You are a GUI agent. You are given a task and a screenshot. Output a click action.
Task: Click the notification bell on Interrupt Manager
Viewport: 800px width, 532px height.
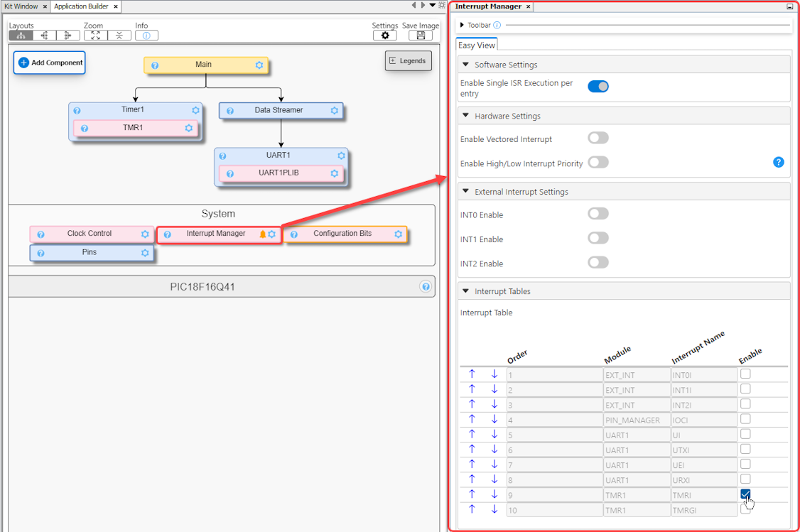click(x=262, y=234)
